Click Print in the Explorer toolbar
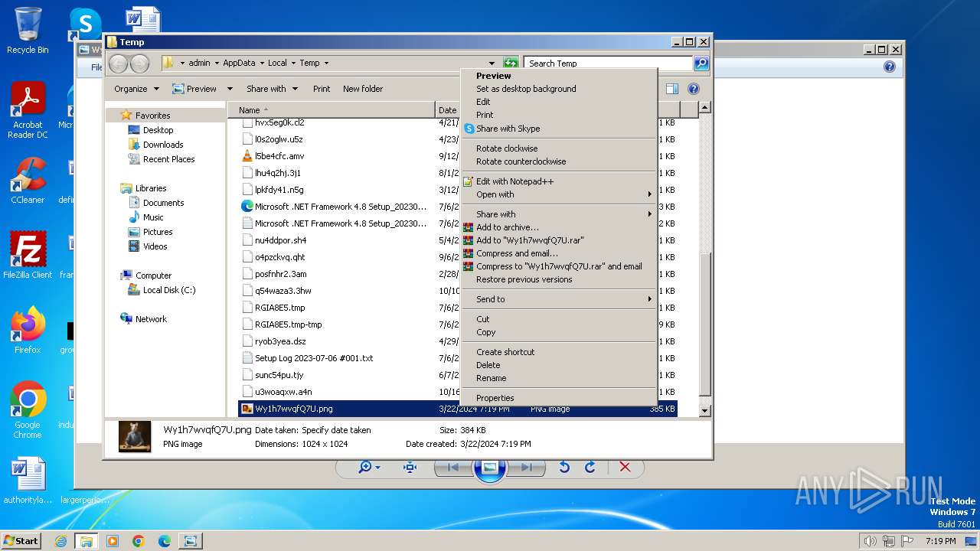The width and height of the screenshot is (980, 551). (322, 89)
